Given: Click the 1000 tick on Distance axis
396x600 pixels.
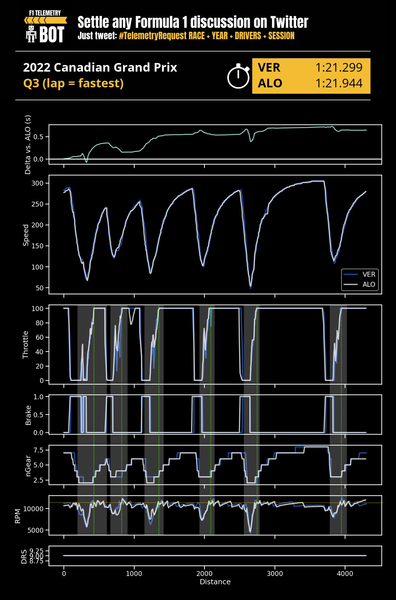Looking at the screenshot, I should click(134, 574).
